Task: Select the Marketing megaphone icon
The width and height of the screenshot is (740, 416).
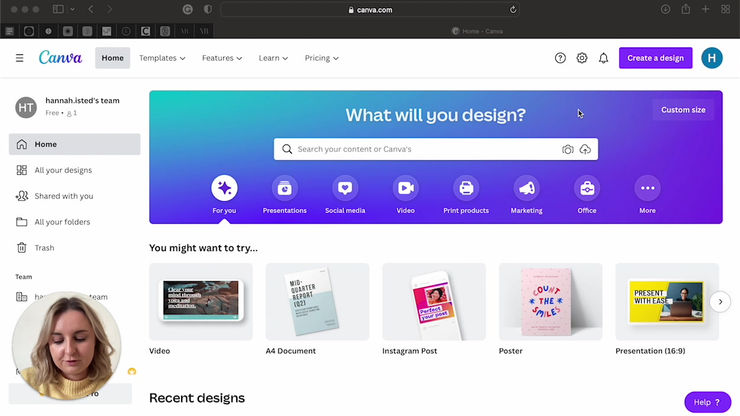Action: click(527, 188)
